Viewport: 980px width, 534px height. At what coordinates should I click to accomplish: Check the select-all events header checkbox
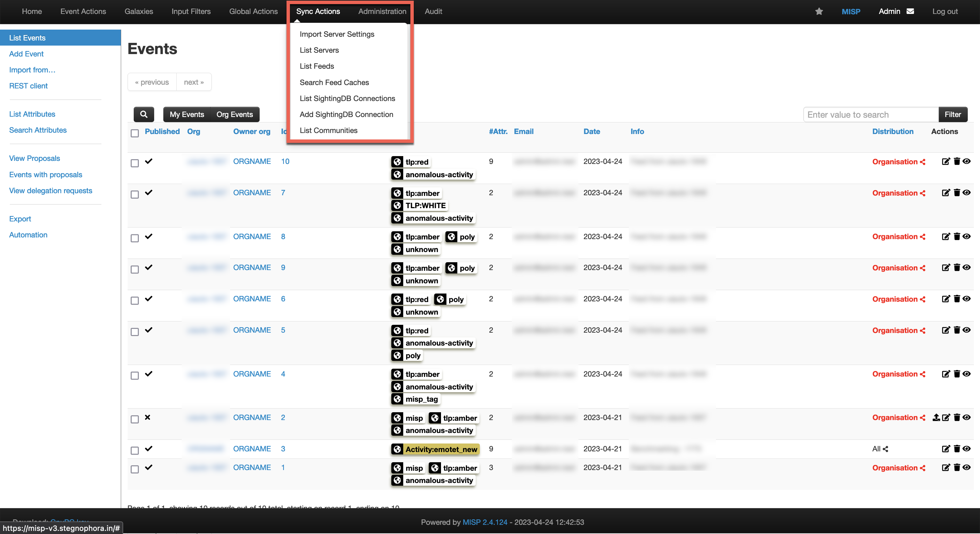tap(135, 133)
